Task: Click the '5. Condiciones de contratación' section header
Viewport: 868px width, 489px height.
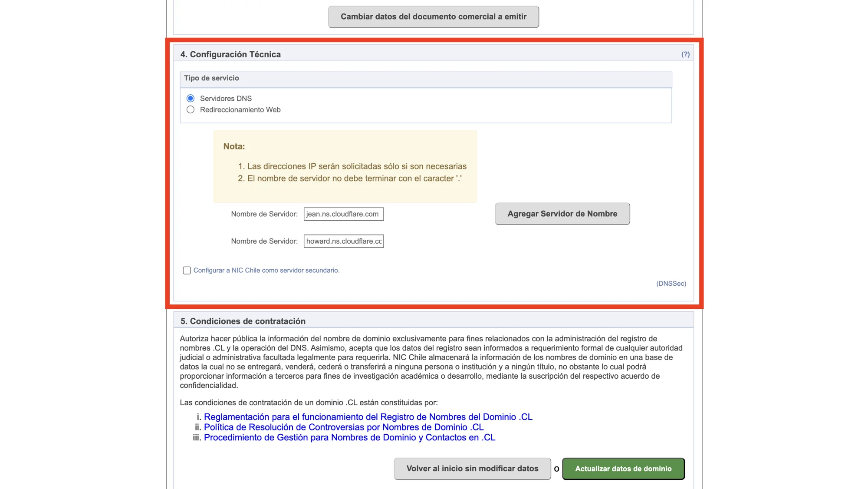Action: tap(243, 321)
